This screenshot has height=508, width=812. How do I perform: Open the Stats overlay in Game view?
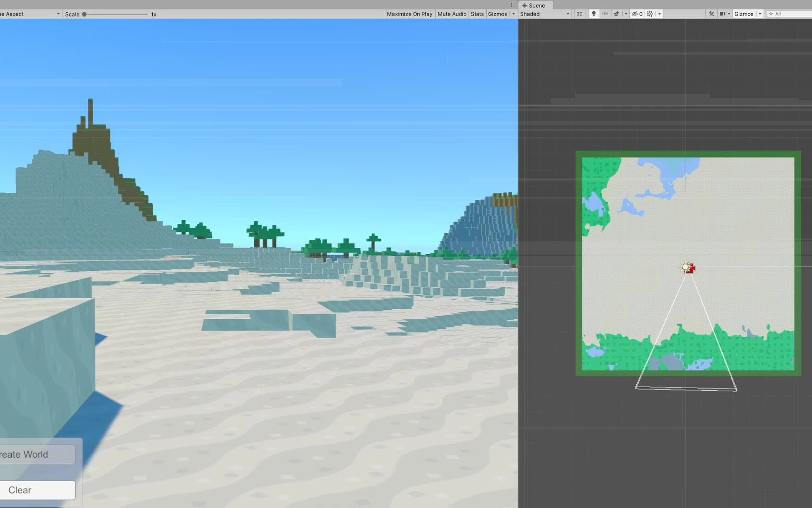(x=476, y=14)
